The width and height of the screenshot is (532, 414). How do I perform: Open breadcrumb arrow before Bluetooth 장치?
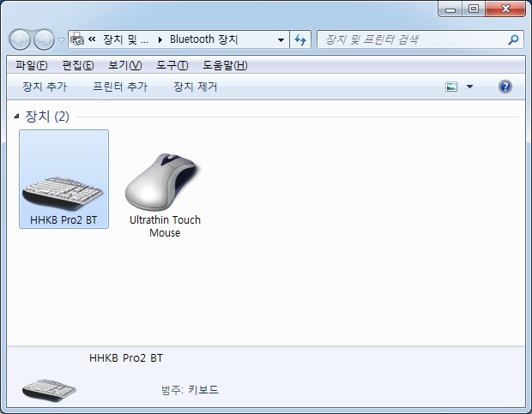pos(160,40)
